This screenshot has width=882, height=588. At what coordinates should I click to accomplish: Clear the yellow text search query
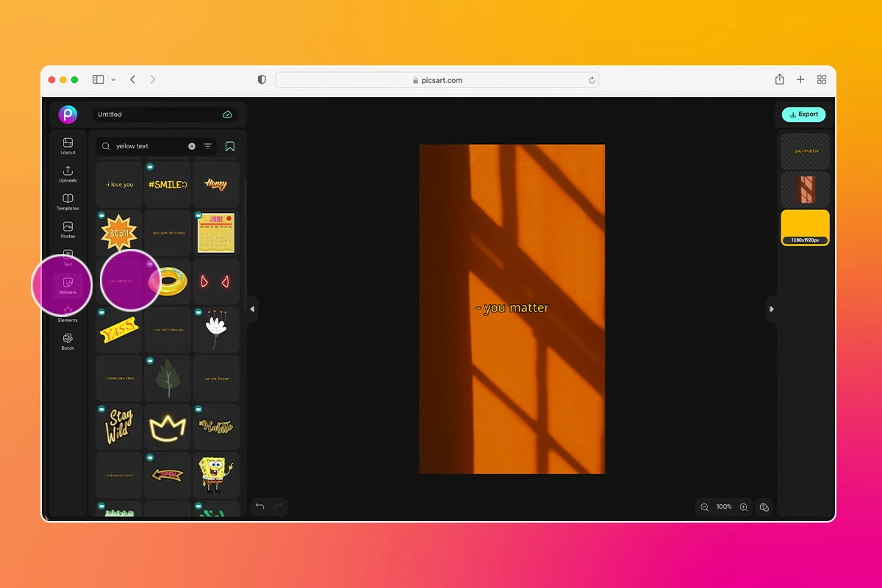[x=192, y=146]
